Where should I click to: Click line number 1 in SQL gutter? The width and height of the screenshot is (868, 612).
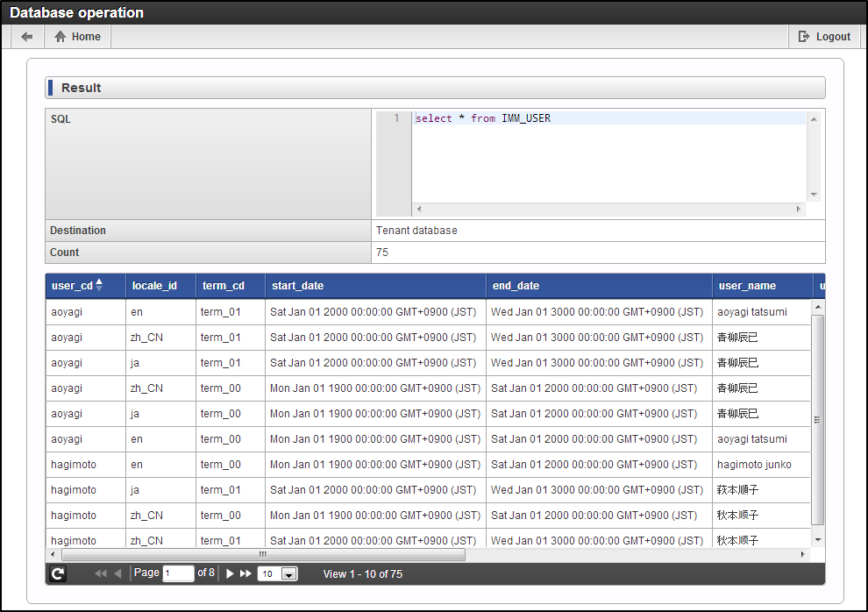tap(396, 118)
